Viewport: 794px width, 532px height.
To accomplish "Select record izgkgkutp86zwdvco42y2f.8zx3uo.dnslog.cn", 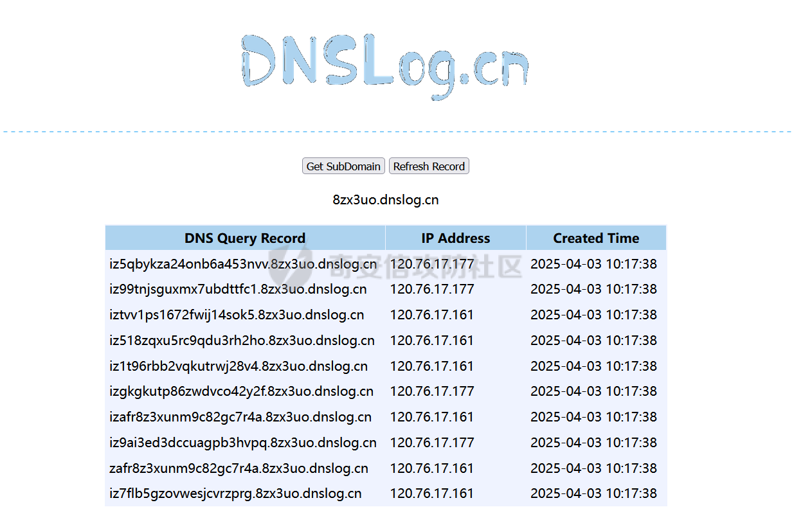I will 241,391.
